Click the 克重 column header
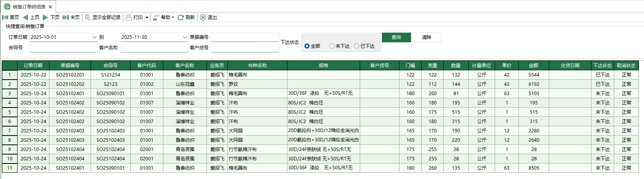Screen dimensions: 644x179 point(432,66)
